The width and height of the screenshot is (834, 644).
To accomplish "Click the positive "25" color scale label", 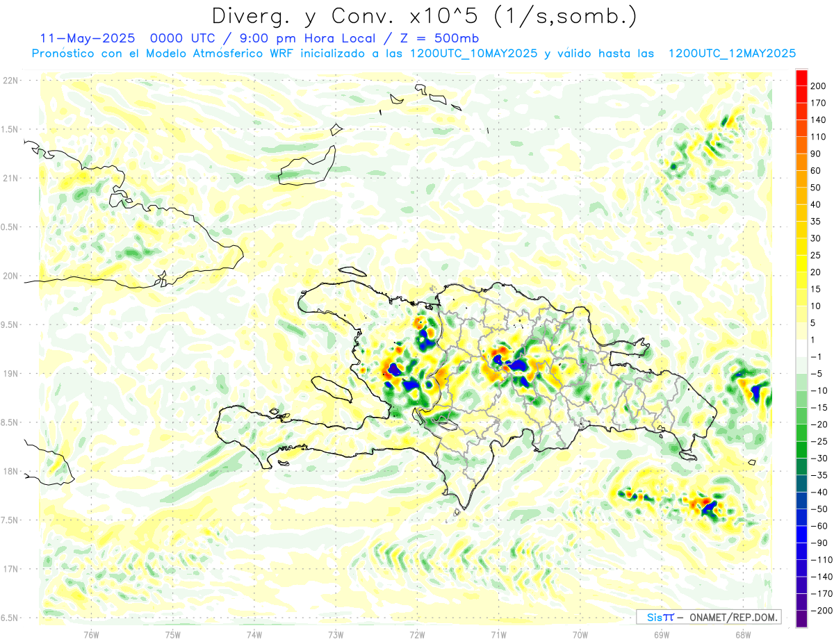I will [816, 256].
